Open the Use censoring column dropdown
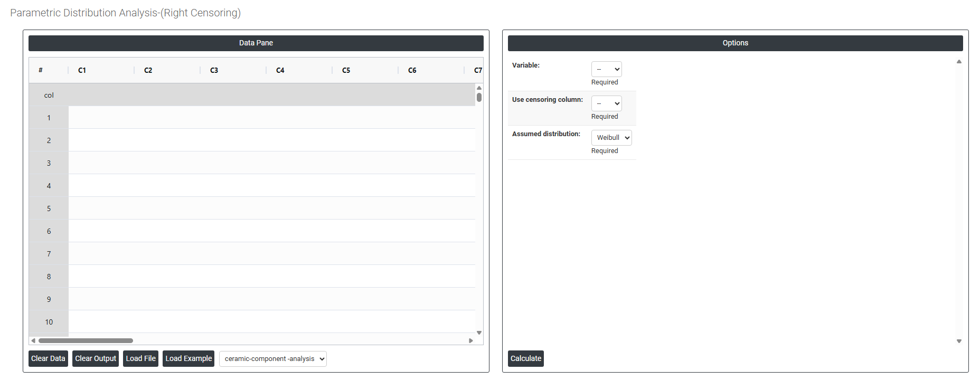This screenshot has width=980, height=380. (x=606, y=103)
